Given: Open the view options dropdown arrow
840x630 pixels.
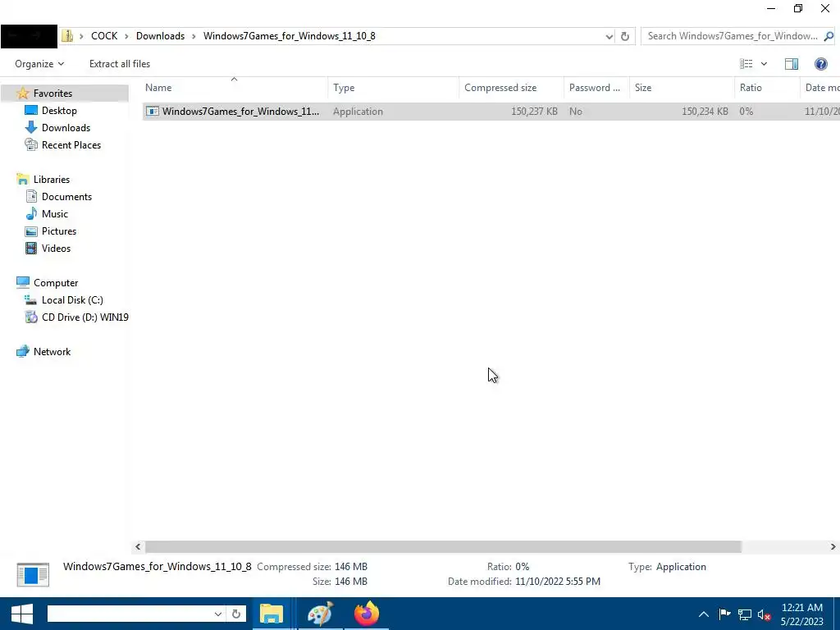Looking at the screenshot, I should click(x=764, y=64).
